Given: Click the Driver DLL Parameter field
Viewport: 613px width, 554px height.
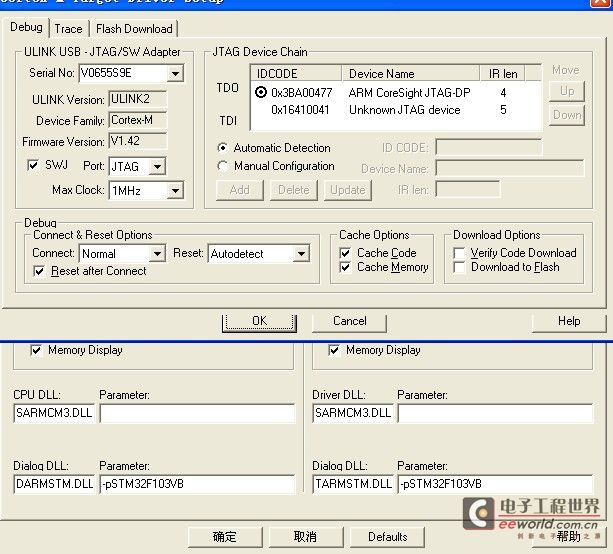Looking at the screenshot, I should 495,413.
